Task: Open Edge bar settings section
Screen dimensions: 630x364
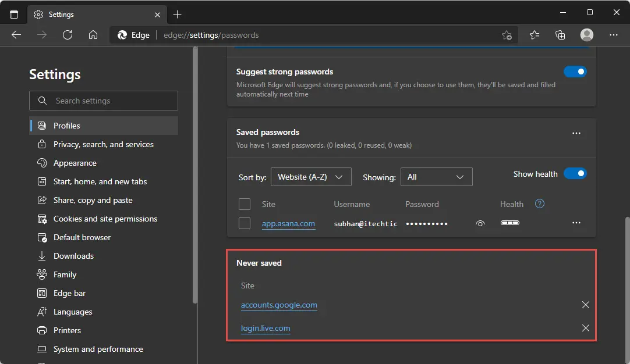Action: click(104, 293)
